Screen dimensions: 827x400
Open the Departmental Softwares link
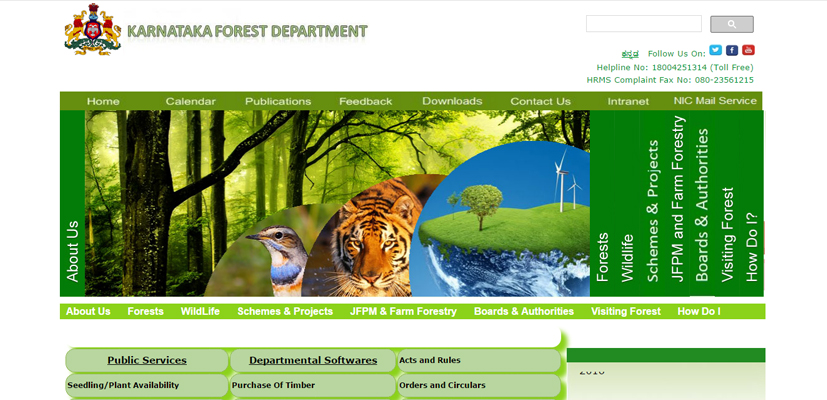coord(313,360)
